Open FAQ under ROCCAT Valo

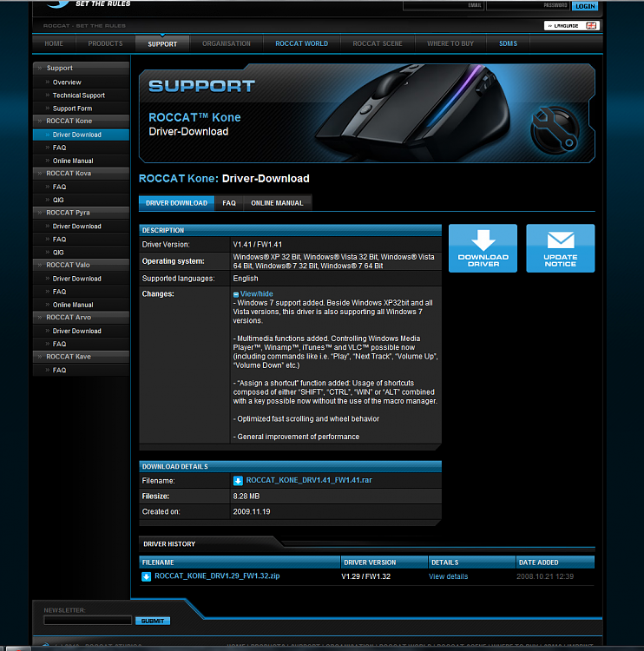click(59, 292)
